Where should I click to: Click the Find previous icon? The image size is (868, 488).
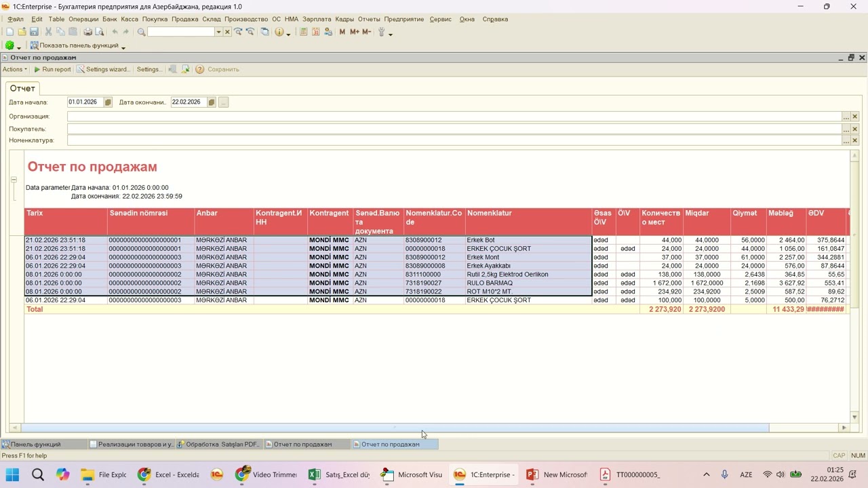coord(250,32)
